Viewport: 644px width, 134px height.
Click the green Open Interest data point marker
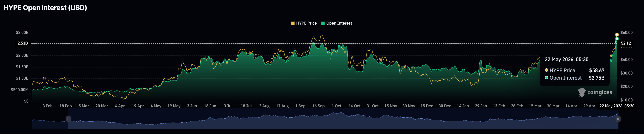pyautogui.click(x=617, y=39)
